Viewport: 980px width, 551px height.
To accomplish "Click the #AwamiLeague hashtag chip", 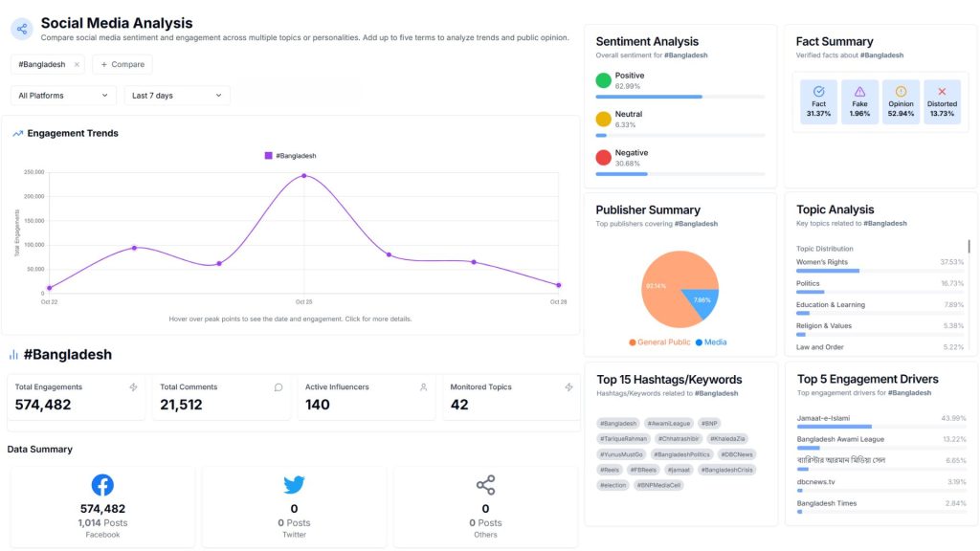I will [x=668, y=423].
